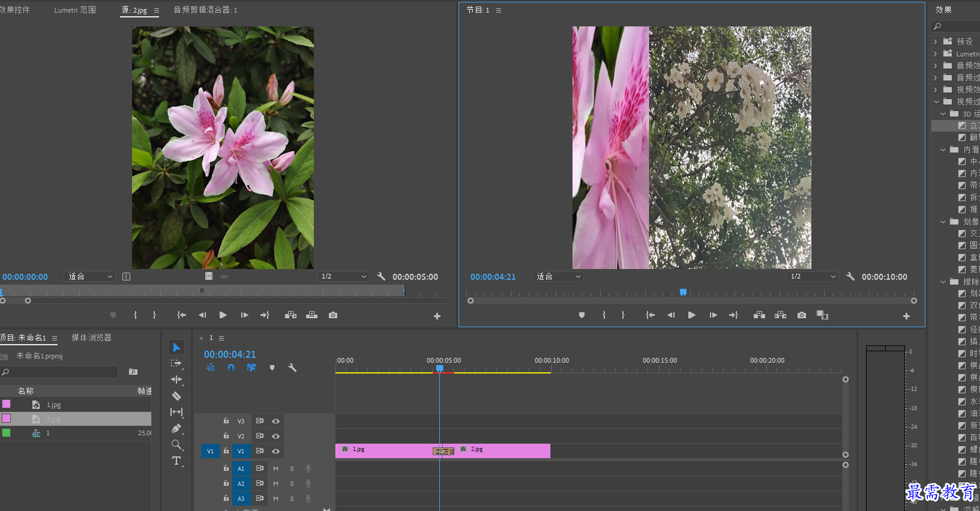Switch to the Lumetri 范围 tab
980x511 pixels.
point(75,10)
